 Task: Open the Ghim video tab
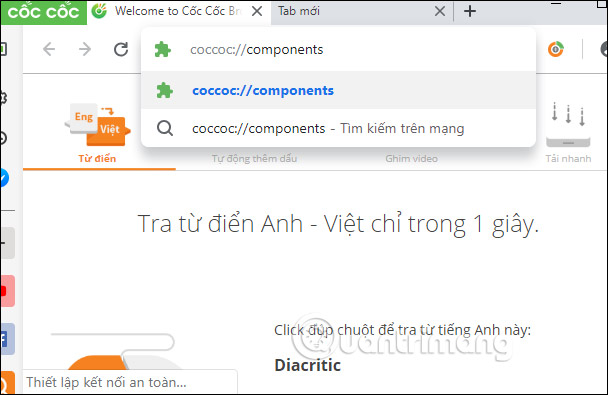coord(411,159)
